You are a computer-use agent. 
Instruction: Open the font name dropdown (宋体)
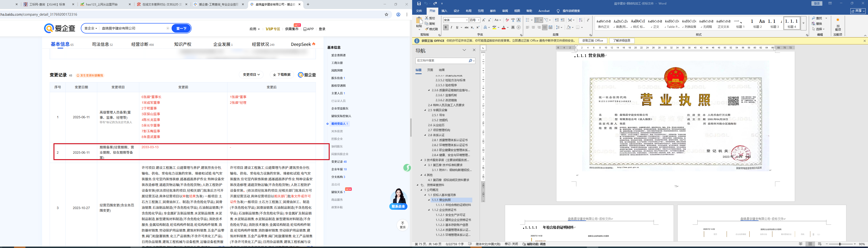(x=467, y=20)
